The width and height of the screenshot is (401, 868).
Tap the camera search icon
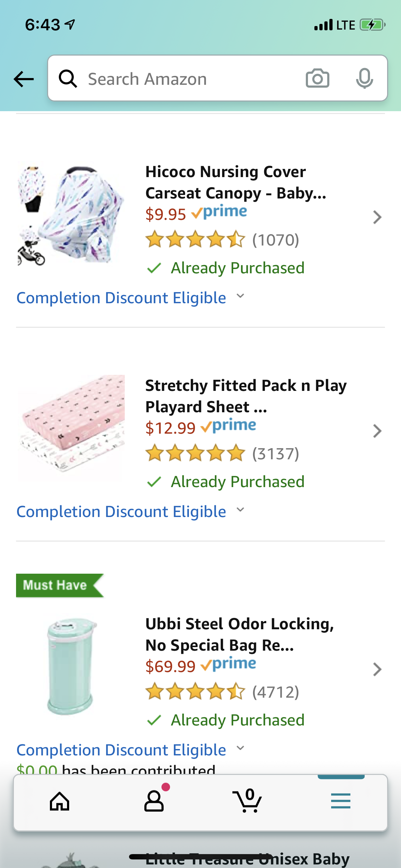[x=317, y=78]
